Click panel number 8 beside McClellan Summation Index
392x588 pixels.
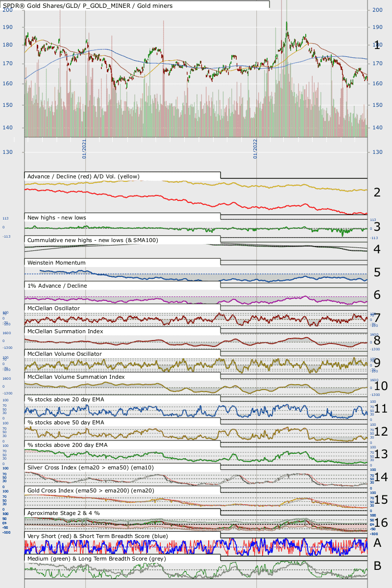point(377,340)
